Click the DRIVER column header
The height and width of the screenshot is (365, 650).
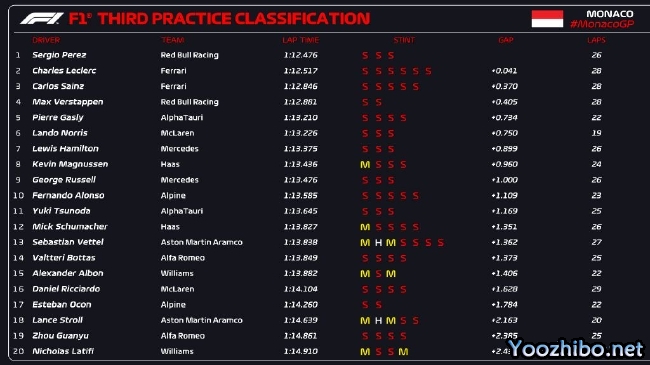(46, 40)
